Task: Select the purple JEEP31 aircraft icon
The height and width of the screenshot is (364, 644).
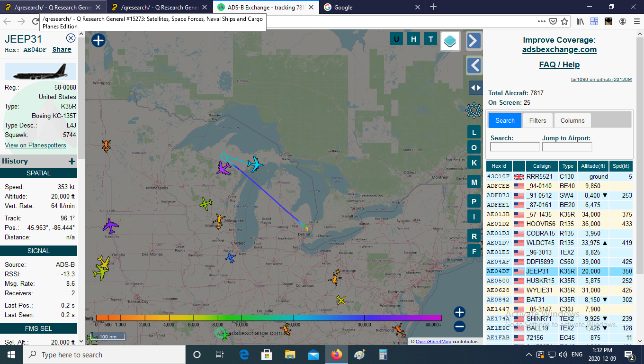Action: click(224, 168)
